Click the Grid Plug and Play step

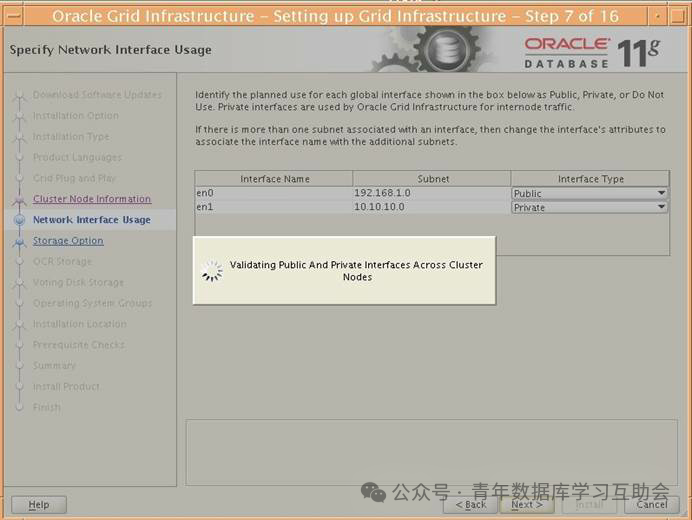[74, 178]
